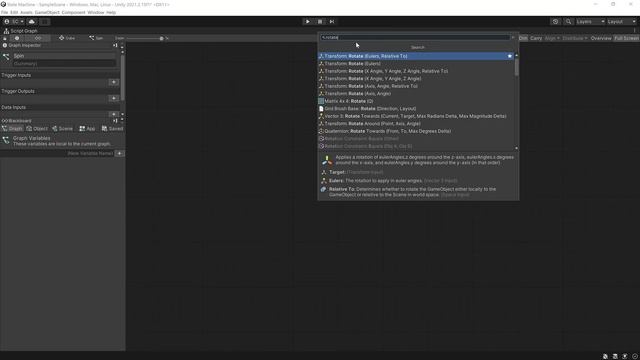The width and height of the screenshot is (640, 360).
Task: Click the New Variable Name field
Action: click(58, 153)
